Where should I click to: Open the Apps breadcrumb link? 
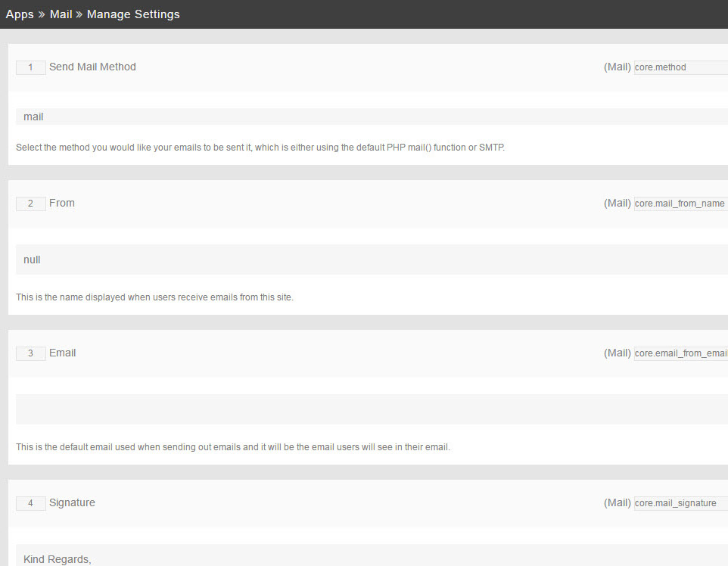20,14
